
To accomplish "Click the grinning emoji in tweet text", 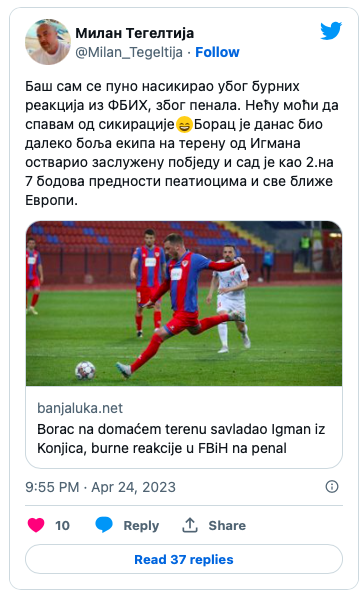I will pyautogui.click(x=184, y=125).
